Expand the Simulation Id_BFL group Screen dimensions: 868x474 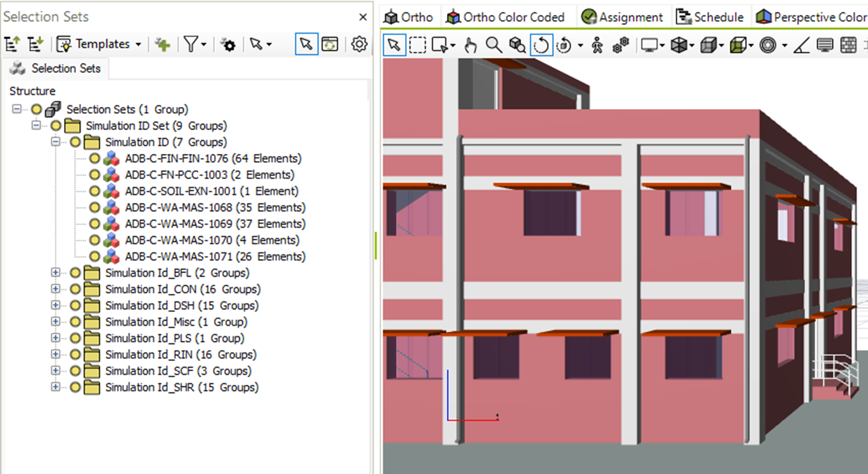coord(55,273)
